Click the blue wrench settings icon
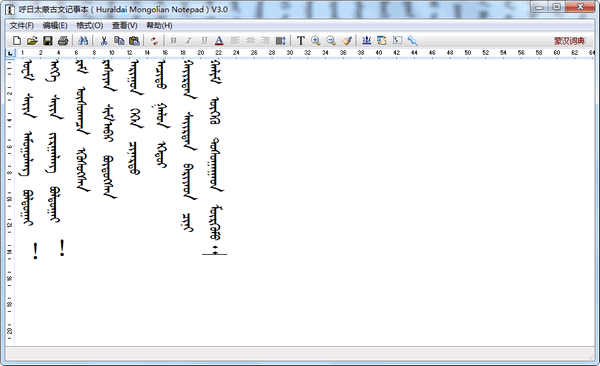600x366 pixels. (x=412, y=41)
